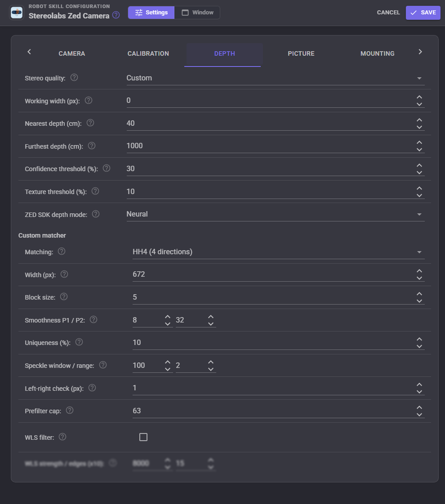The image size is (445, 504).
Task: Open help for Prefilter cap
Action: (70, 410)
